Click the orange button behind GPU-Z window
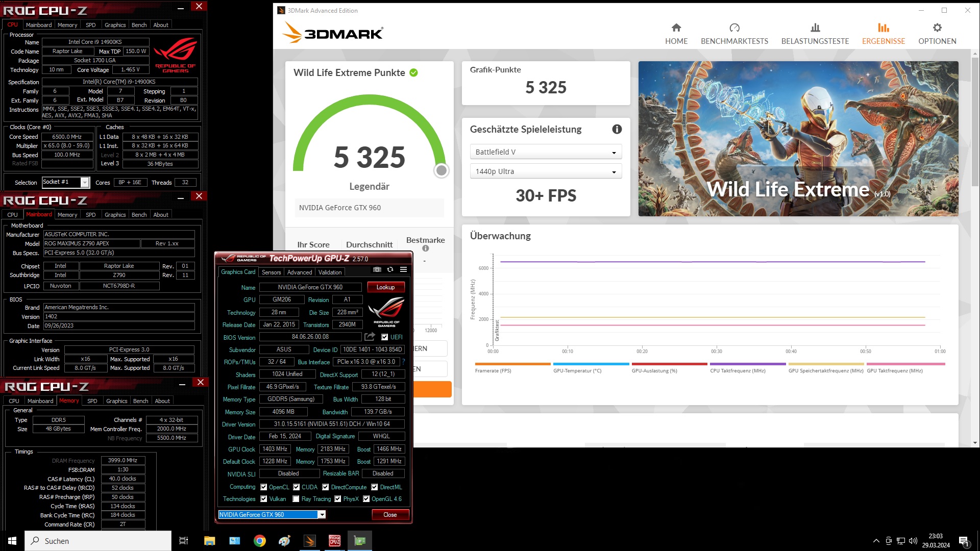 pyautogui.click(x=432, y=389)
